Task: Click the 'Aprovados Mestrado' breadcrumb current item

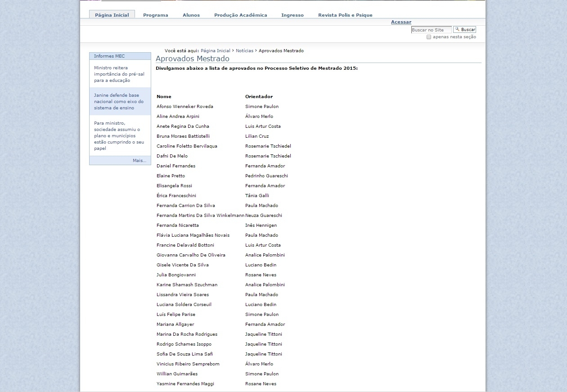Action: (x=281, y=51)
